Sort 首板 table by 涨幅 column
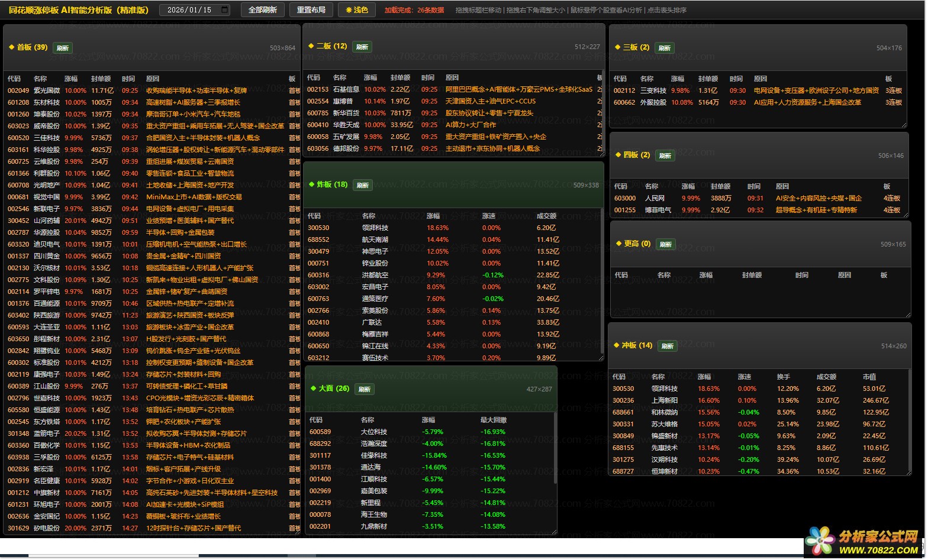This screenshot has height=560, width=928. click(x=71, y=79)
